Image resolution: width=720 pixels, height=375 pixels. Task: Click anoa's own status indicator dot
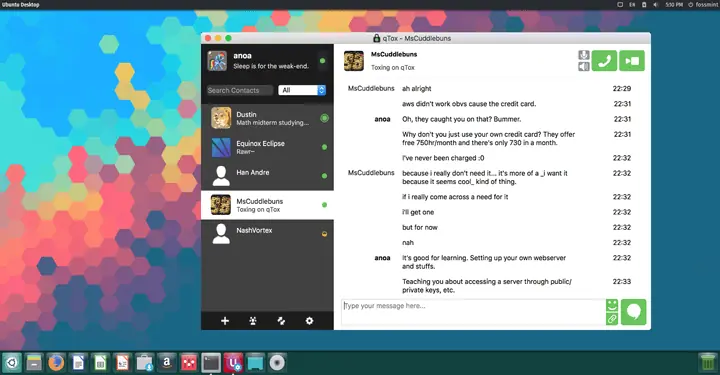click(x=322, y=61)
